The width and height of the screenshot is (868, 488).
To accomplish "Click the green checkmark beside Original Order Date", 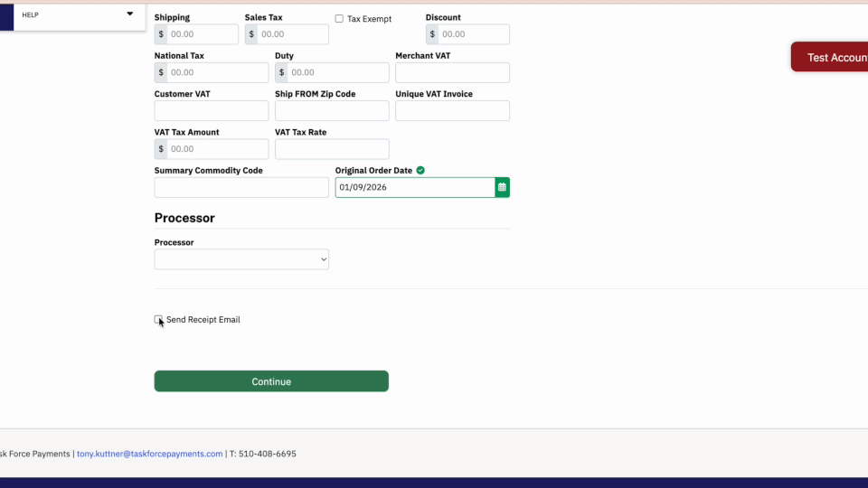I will (x=420, y=171).
